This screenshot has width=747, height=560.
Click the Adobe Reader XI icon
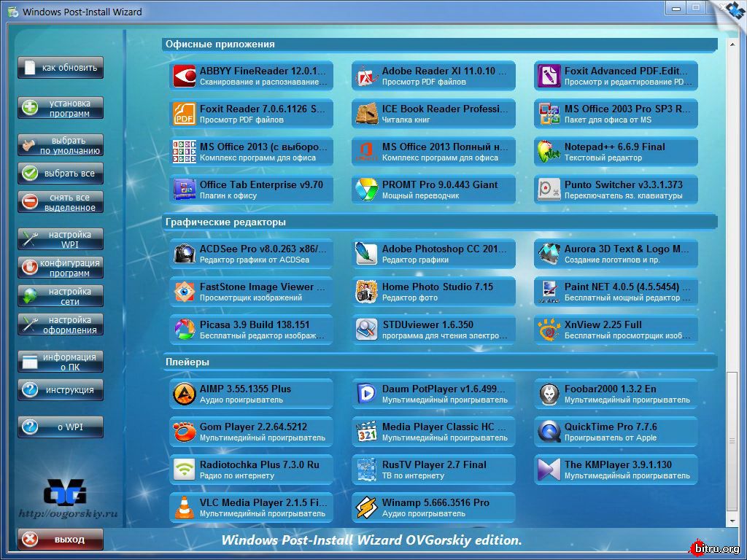(366, 76)
